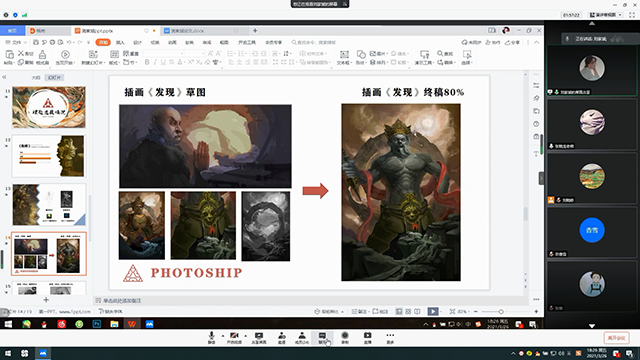This screenshot has width=640, height=360.
Task: Switch to the Animation ribbon tab
Action: [172, 42]
